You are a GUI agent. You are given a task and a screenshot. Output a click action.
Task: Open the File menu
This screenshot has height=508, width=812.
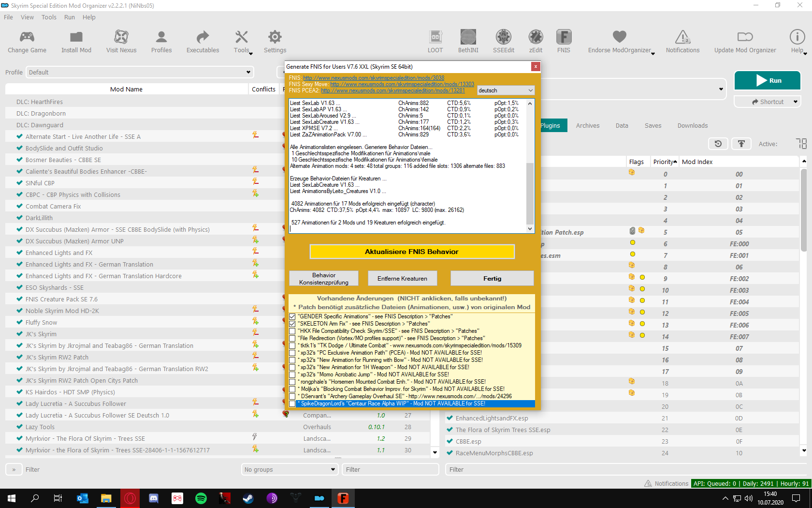(8, 17)
